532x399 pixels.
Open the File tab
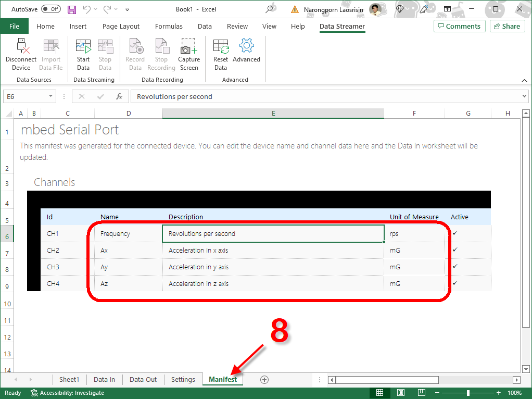(x=14, y=26)
